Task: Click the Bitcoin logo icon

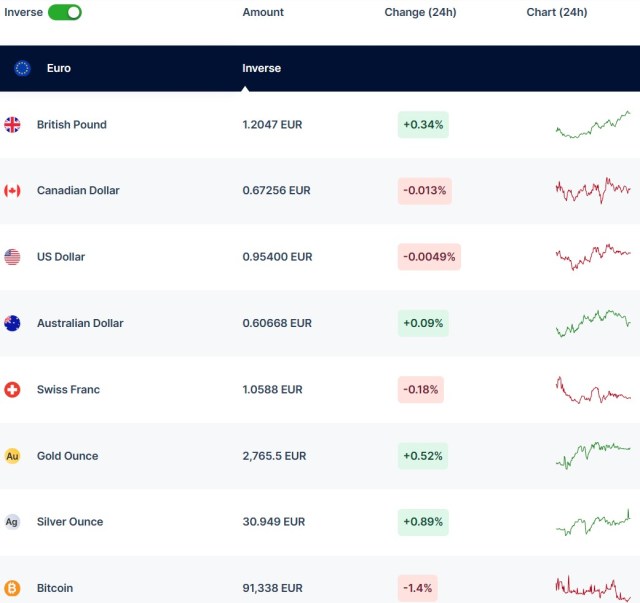Action: [x=12, y=588]
